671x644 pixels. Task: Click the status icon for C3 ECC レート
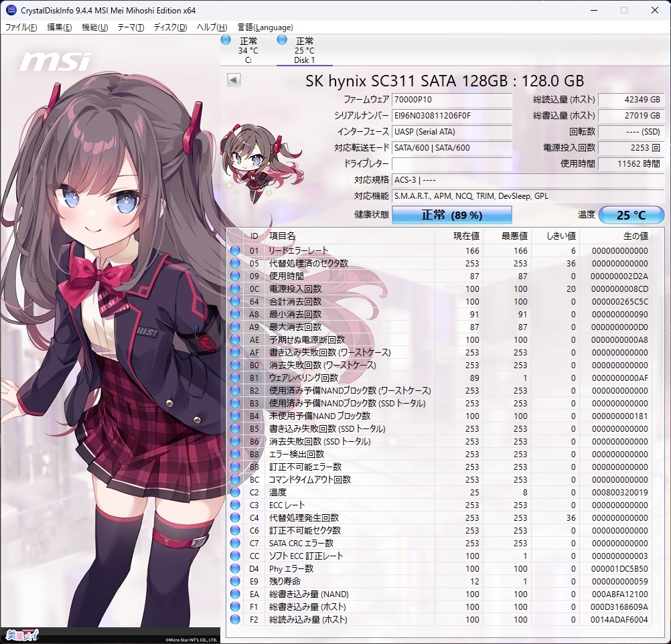point(235,505)
